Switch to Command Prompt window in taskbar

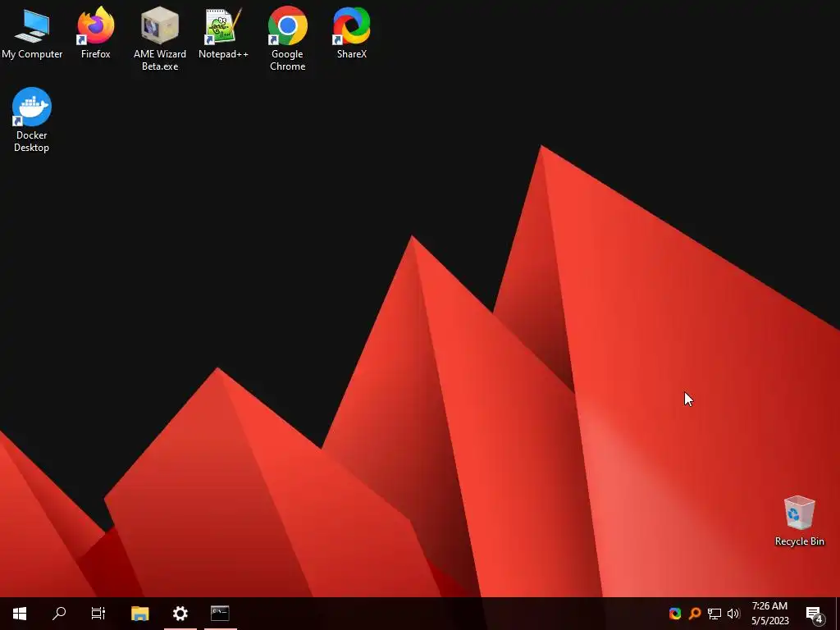[x=220, y=614]
